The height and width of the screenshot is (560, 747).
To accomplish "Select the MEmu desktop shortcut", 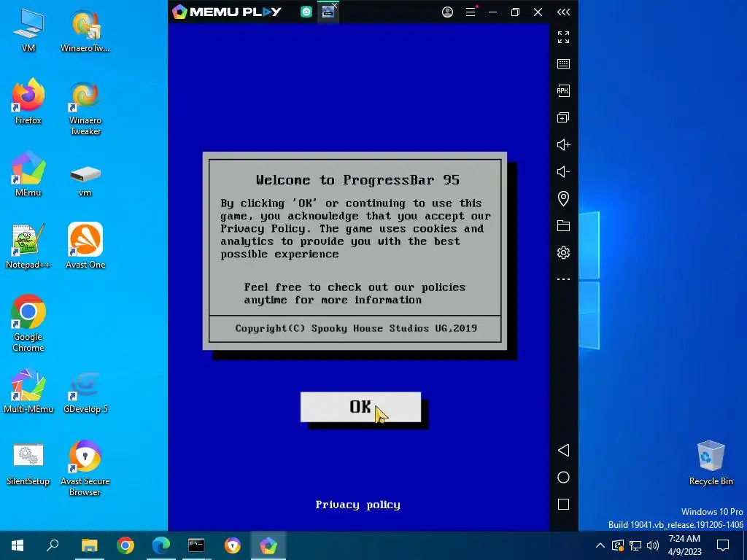I will pos(28,174).
